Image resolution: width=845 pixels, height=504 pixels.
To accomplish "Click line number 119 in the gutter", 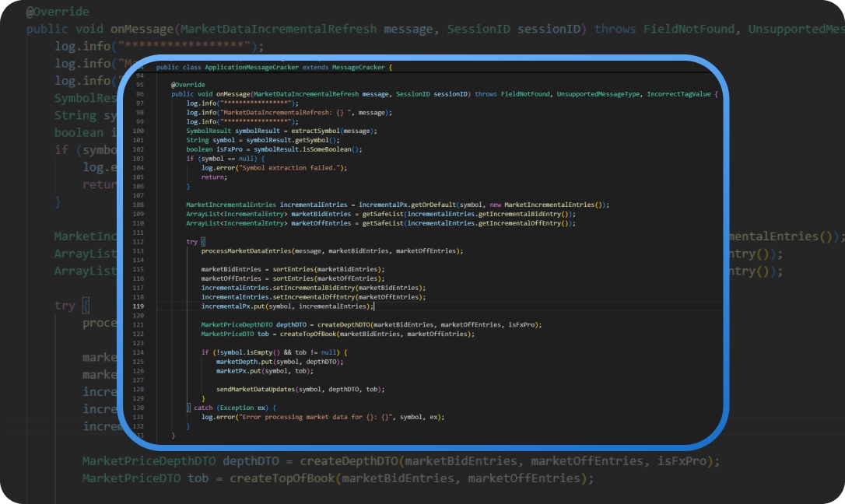I will [139, 306].
